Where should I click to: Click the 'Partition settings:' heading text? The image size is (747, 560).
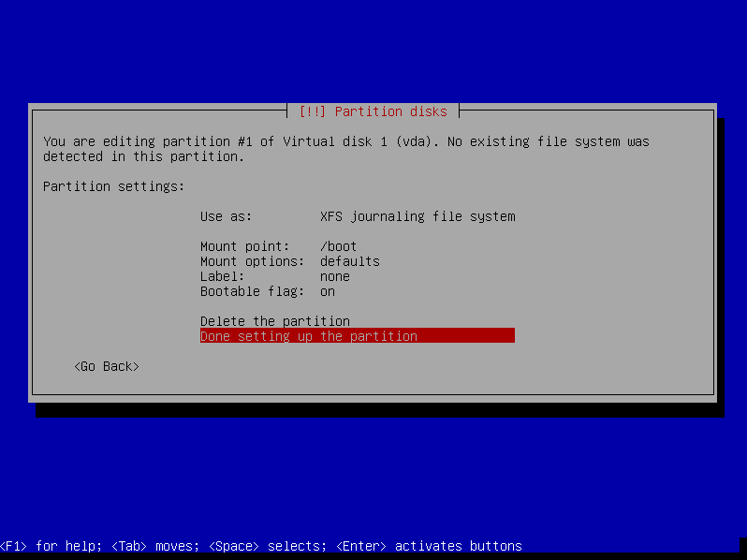pos(114,186)
